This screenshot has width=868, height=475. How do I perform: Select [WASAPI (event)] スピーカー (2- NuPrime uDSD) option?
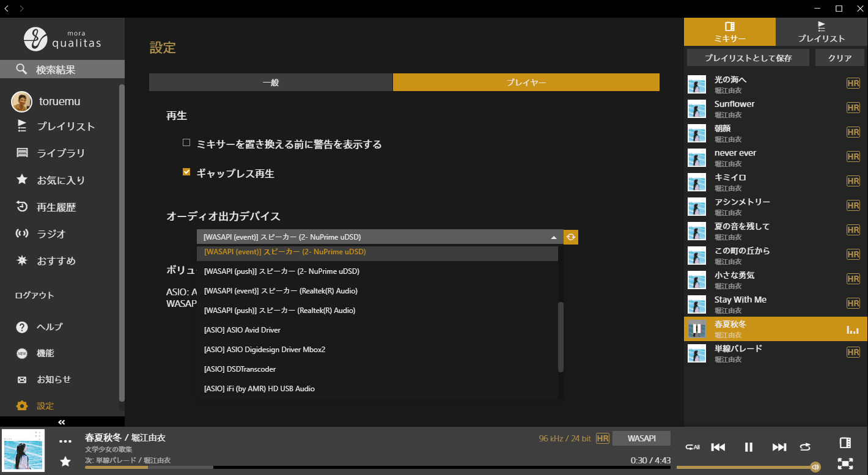click(377, 252)
